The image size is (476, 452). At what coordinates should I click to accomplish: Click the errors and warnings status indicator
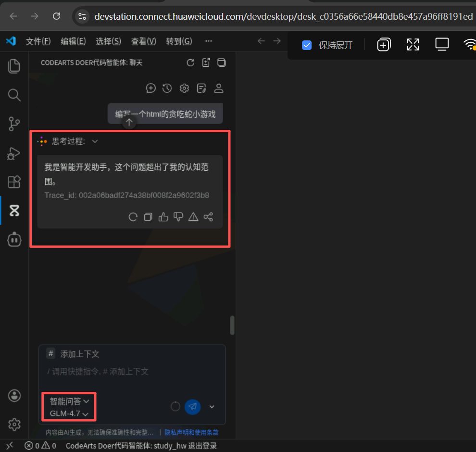40,446
